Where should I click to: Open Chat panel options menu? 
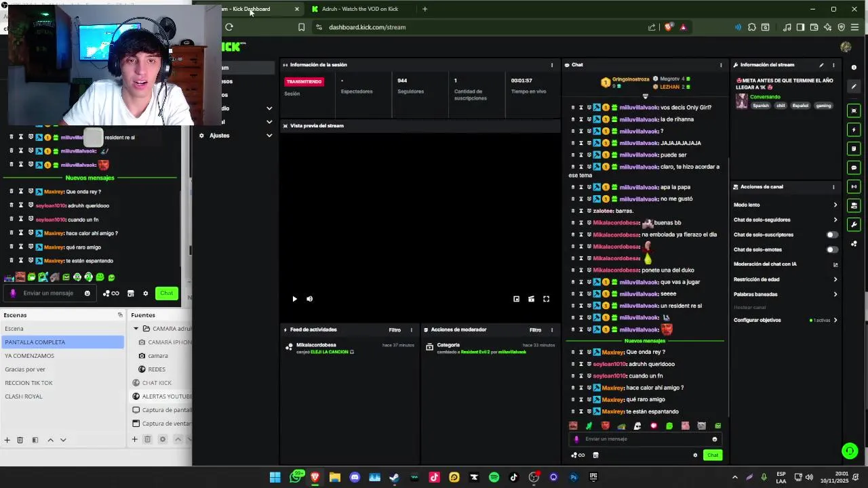(x=721, y=65)
